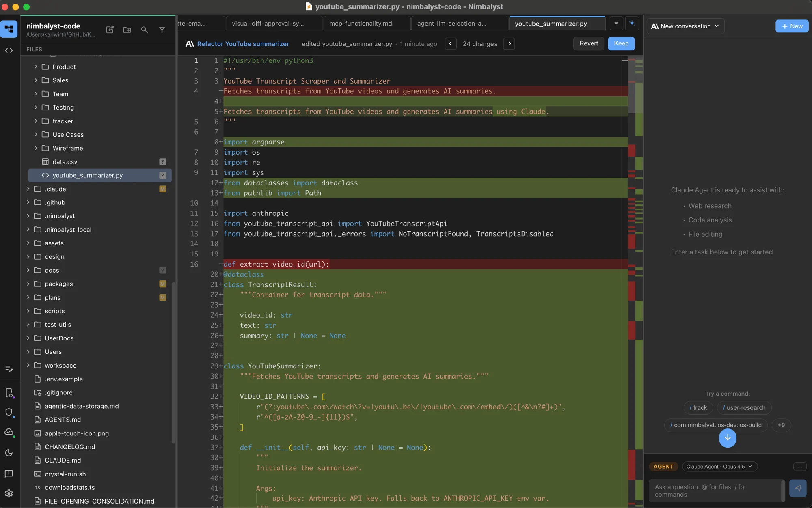The image size is (812, 508).
Task: Open the Claude Agent Opus 4.5 model dropdown
Action: 719,467
